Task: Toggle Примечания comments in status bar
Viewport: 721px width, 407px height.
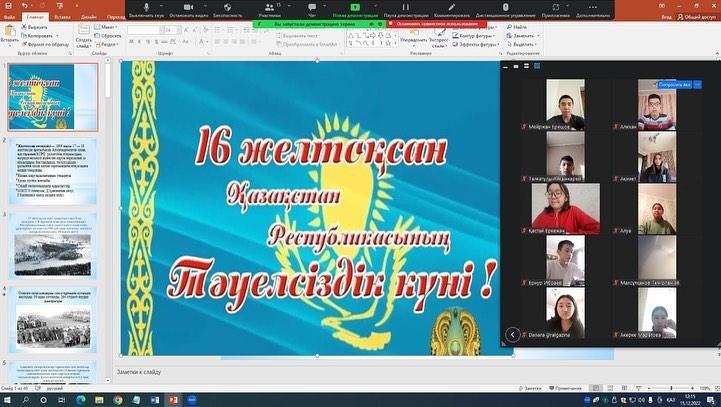Action: click(x=565, y=389)
